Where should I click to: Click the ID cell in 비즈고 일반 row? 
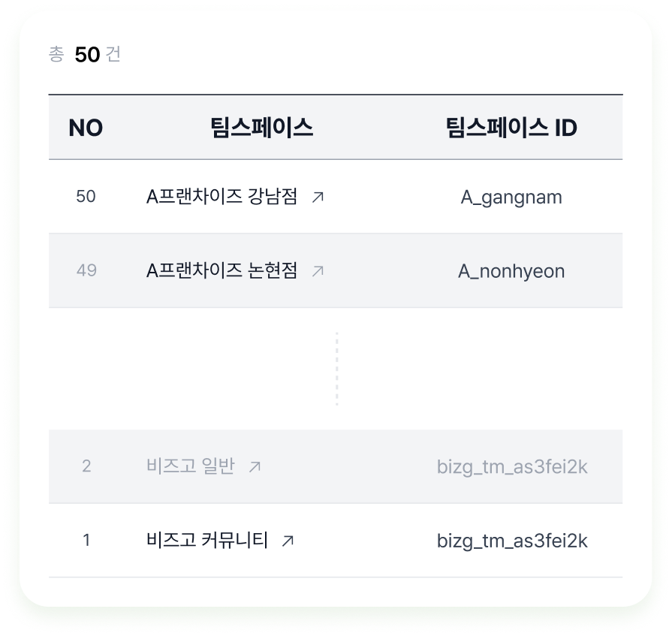click(512, 467)
